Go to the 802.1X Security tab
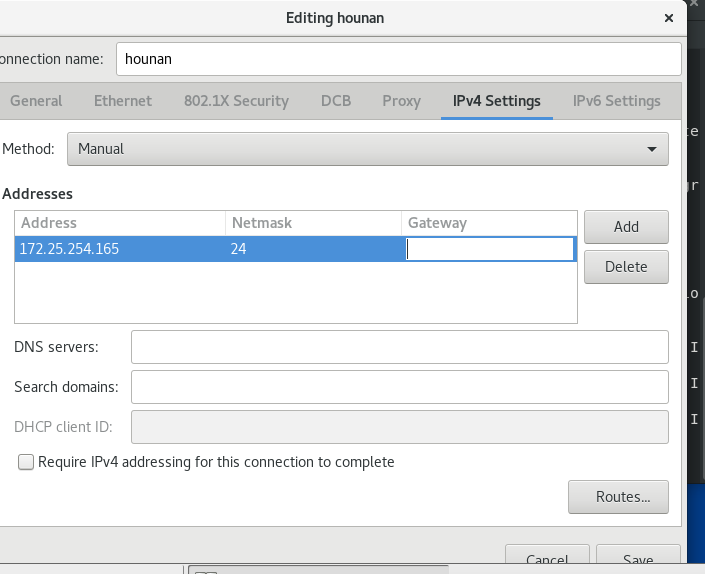705x574 pixels. tap(236, 101)
